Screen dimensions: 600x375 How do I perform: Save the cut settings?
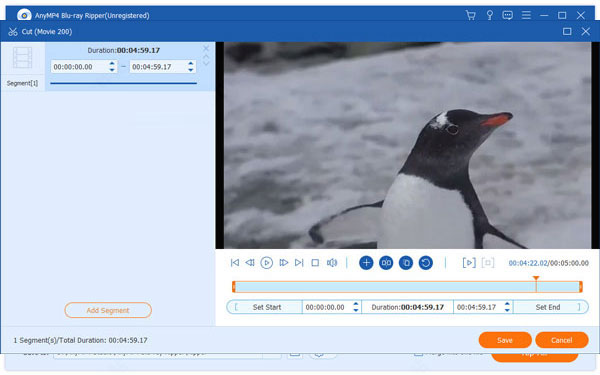505,340
